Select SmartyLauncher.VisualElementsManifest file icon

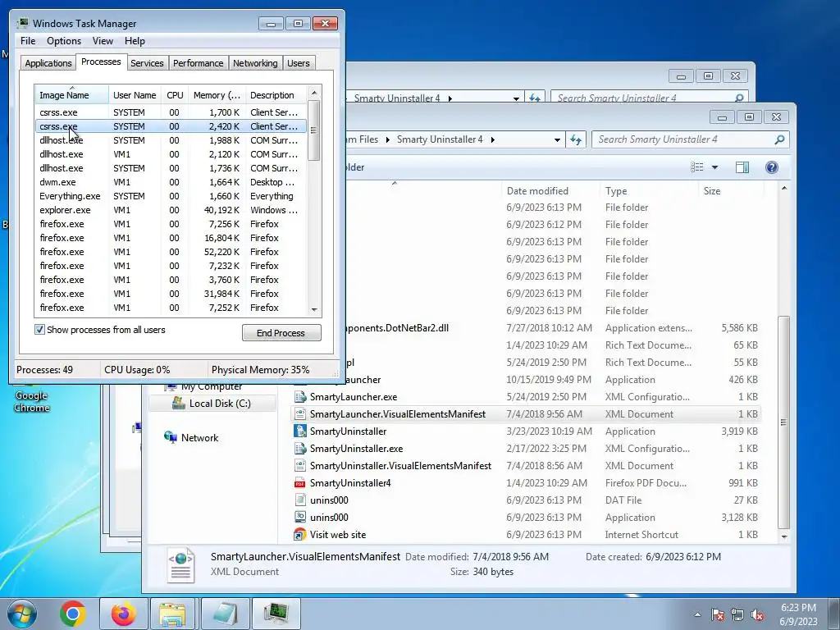pyautogui.click(x=300, y=414)
